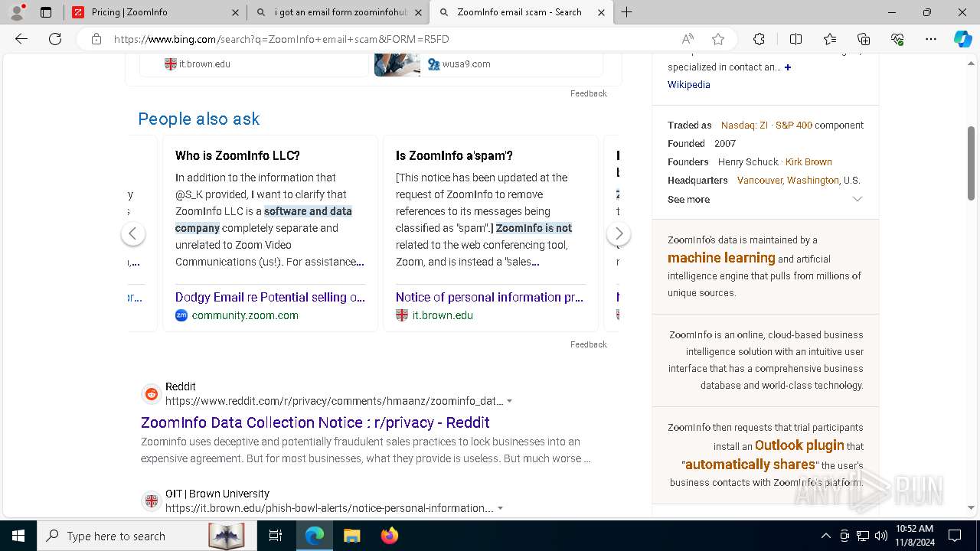
Task: Open Tab actions menu icon
Action: [x=46, y=12]
